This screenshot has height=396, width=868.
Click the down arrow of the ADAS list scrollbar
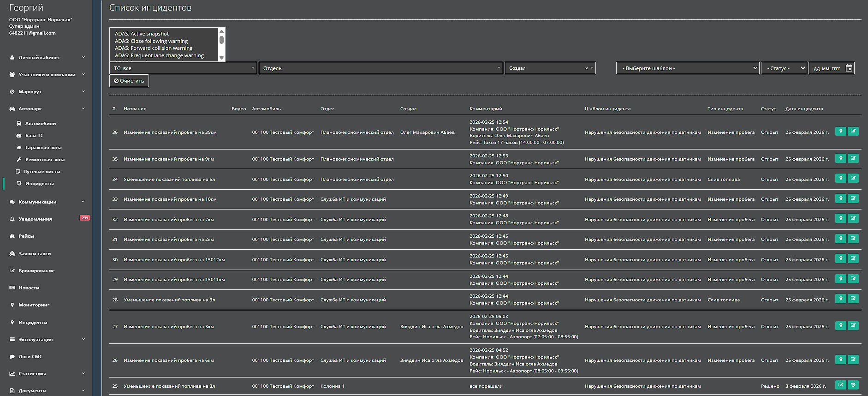pos(221,58)
